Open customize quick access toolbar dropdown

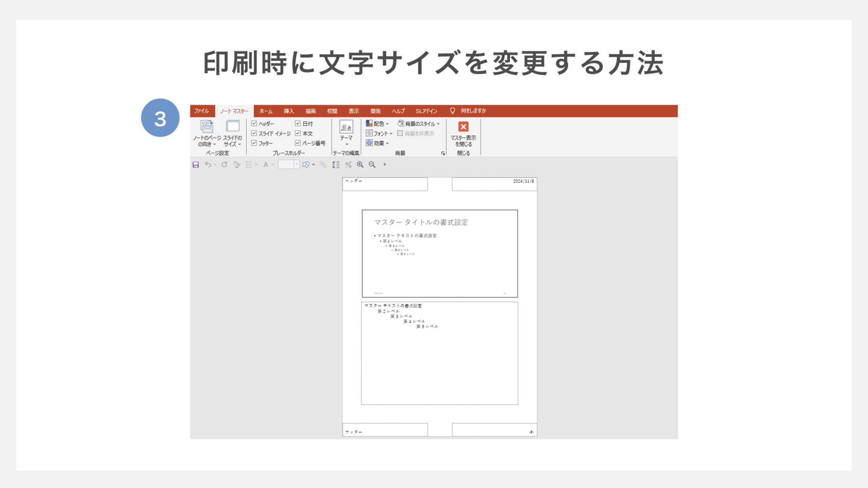pos(385,164)
